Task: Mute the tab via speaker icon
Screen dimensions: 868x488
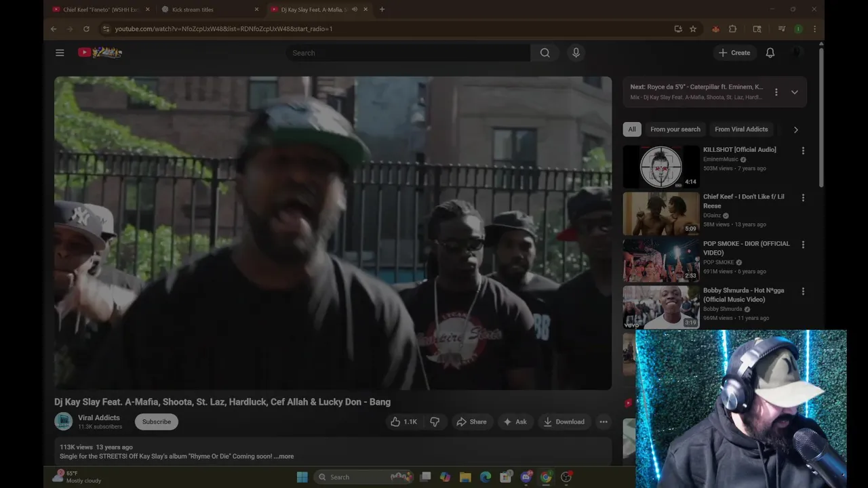Action: click(355, 9)
